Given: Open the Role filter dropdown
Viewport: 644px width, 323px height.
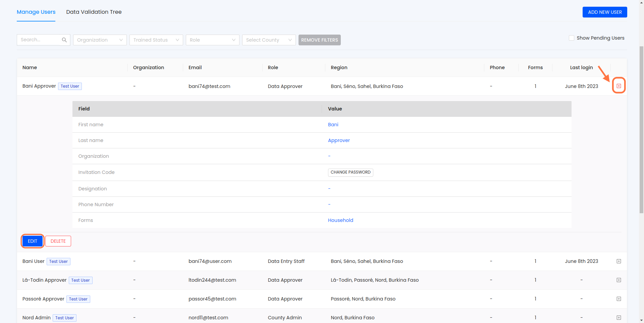Looking at the screenshot, I should click(213, 40).
